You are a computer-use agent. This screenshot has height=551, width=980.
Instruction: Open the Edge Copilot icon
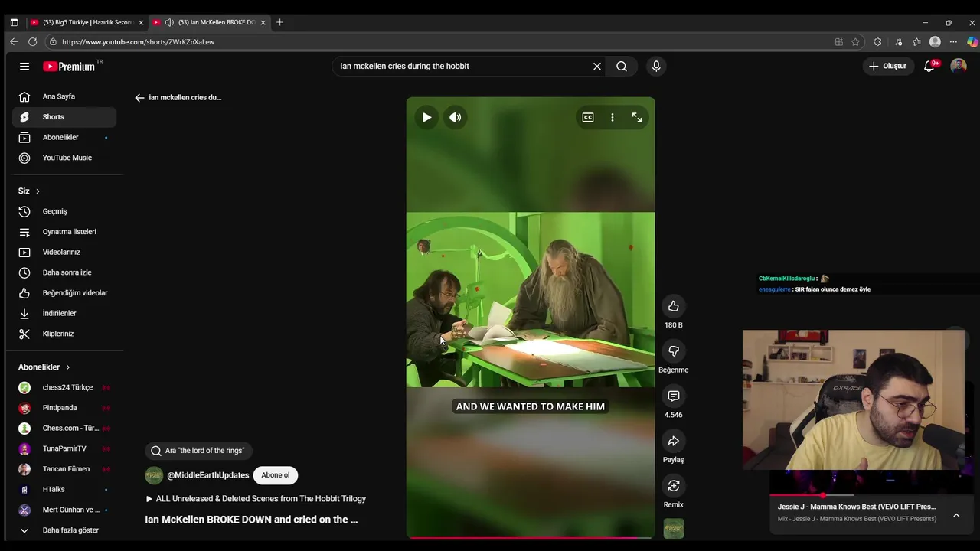click(x=972, y=42)
